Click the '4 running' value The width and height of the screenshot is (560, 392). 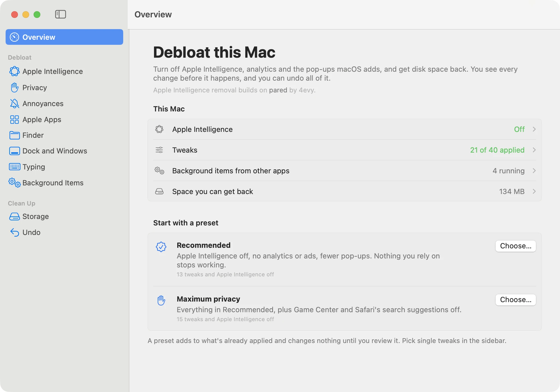click(x=508, y=171)
